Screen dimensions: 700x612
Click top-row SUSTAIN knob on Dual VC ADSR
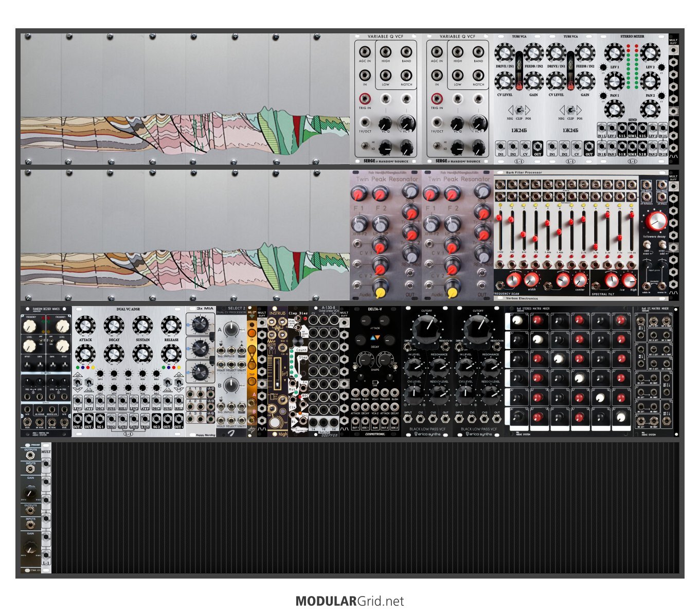(142, 326)
